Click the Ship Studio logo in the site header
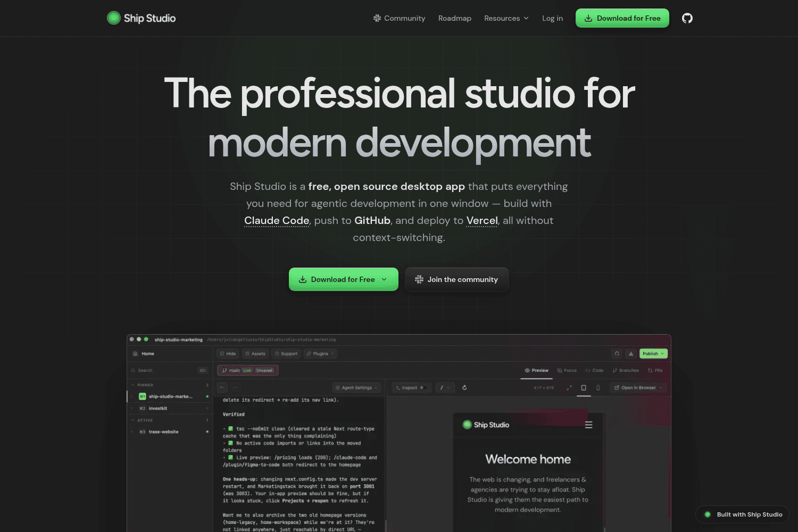Screen dimensions: 798x532 click(x=141, y=18)
